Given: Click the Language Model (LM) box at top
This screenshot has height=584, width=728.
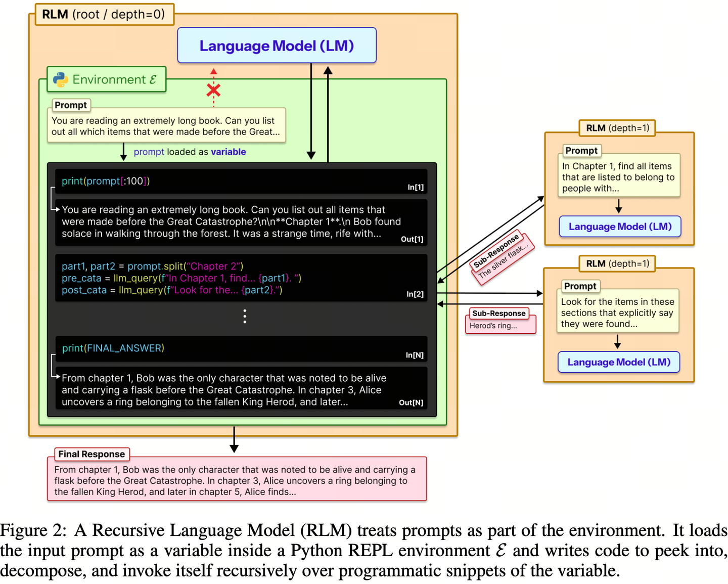Looking at the screenshot, I should pos(277,46).
